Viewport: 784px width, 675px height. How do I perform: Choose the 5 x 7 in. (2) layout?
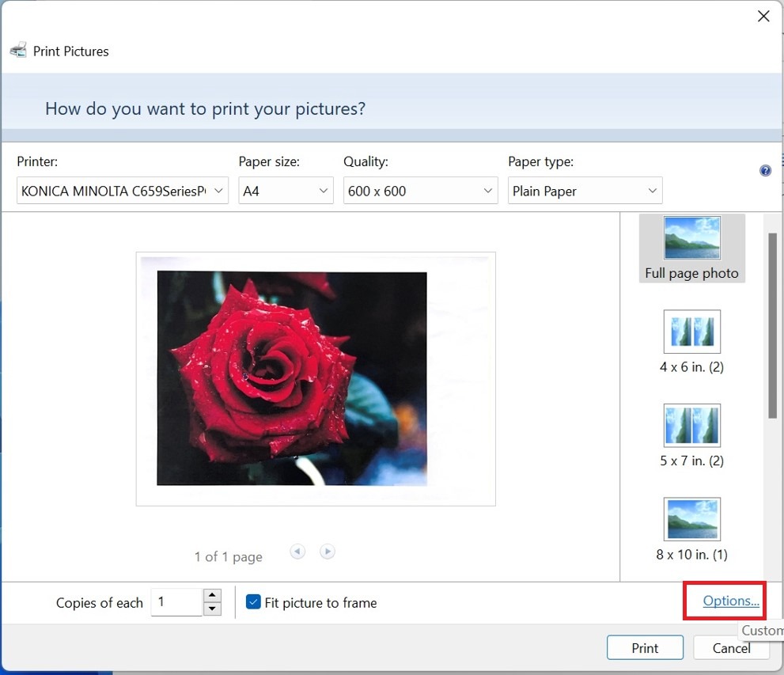coord(691,434)
